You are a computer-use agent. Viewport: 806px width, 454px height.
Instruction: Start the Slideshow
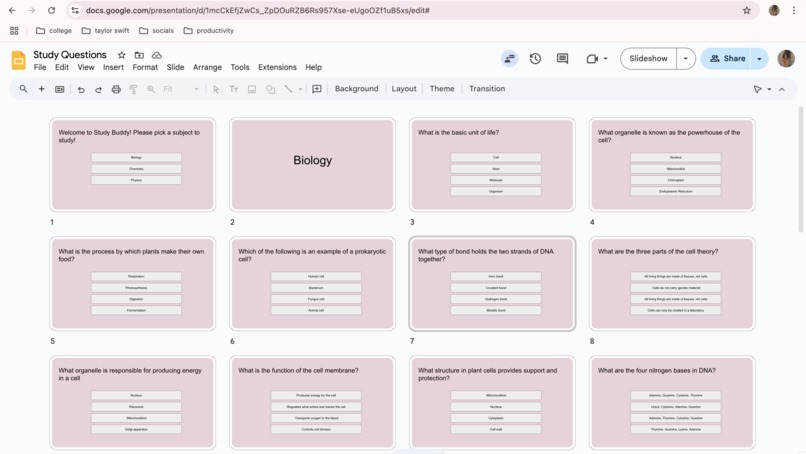648,59
